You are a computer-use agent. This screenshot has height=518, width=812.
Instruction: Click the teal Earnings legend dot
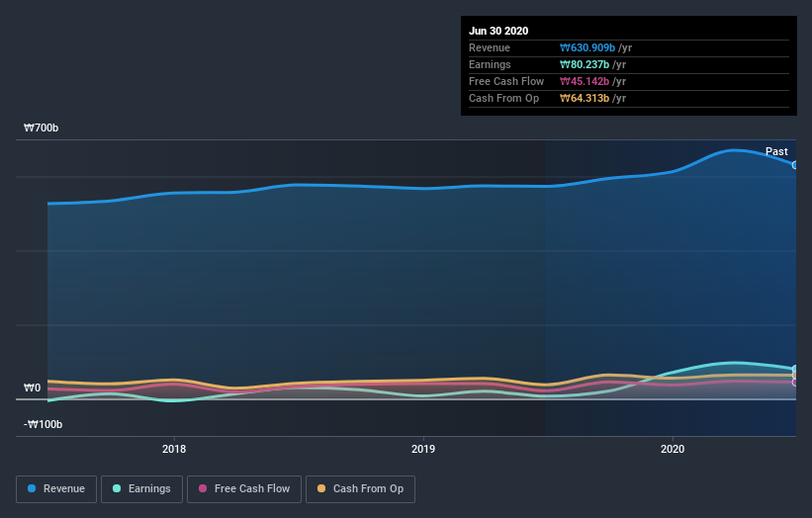[117, 488]
